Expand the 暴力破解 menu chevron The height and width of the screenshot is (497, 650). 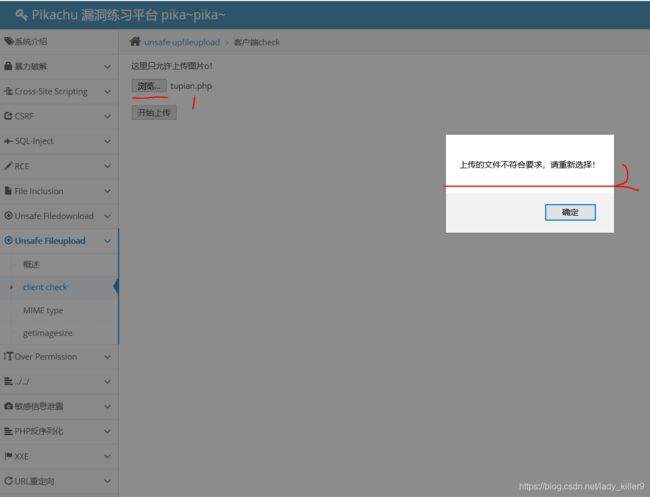coord(107,67)
